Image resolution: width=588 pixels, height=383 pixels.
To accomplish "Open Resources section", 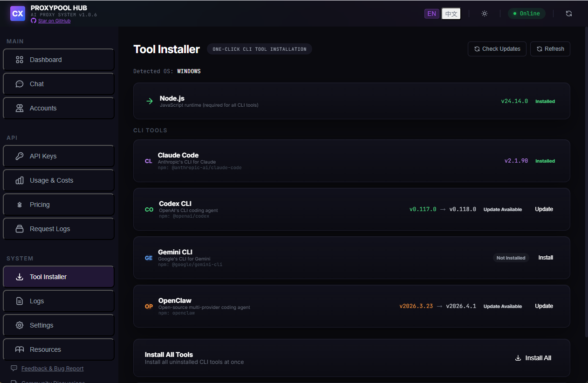I will click(x=59, y=349).
